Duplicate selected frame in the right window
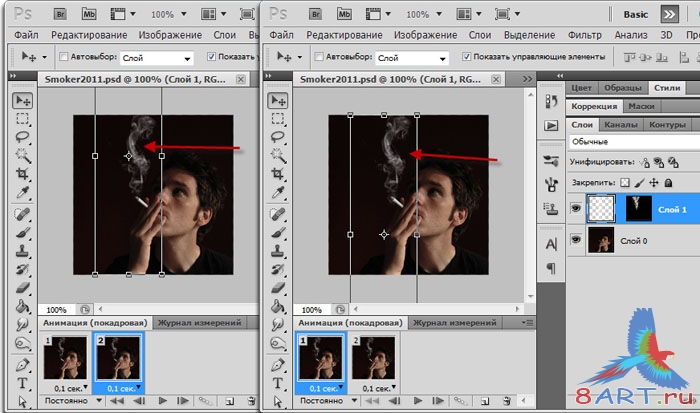Screen dimensions: 700x413 pos(484,401)
